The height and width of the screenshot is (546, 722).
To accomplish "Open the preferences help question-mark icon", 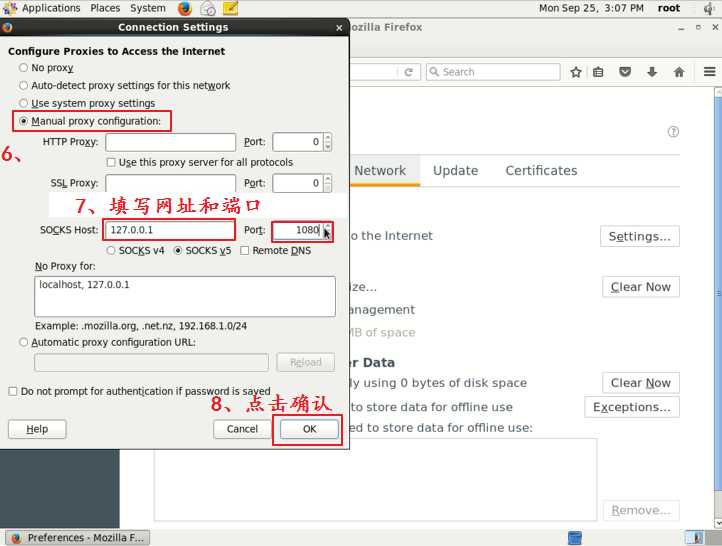I will 673,132.
